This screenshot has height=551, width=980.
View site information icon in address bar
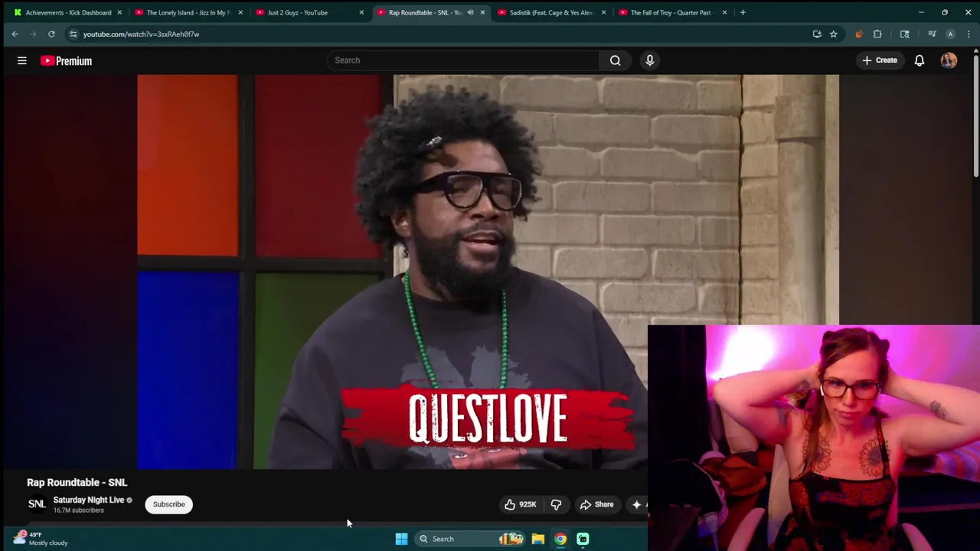click(x=73, y=34)
